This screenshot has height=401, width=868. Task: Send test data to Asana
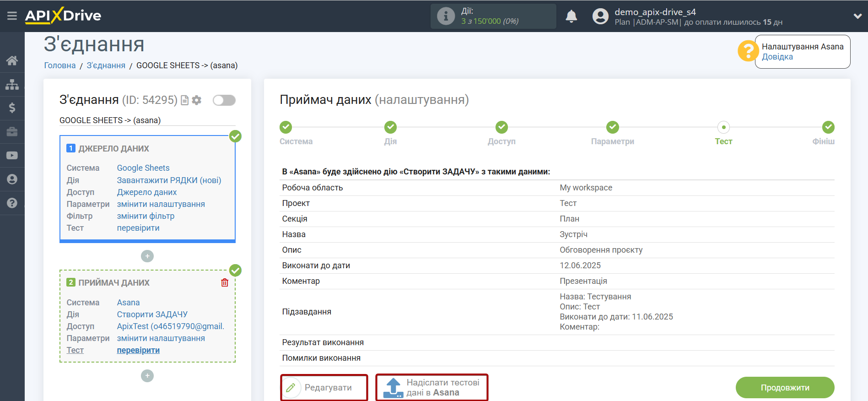click(432, 388)
